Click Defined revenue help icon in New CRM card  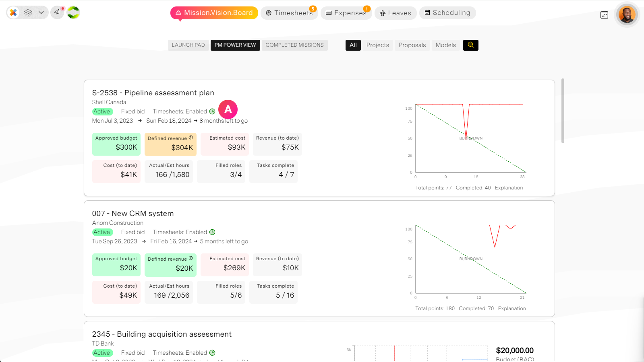click(191, 258)
